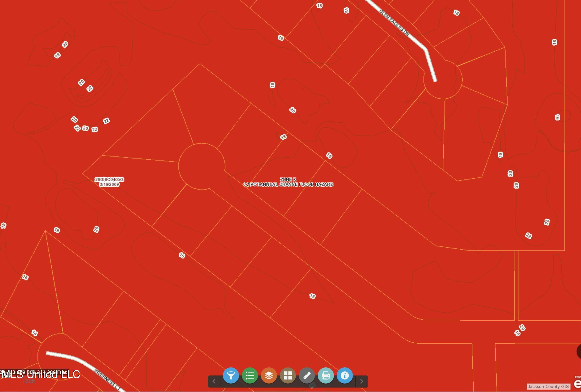This screenshot has height=392, width=581.
Task: Open the Print widget
Action: pos(326,375)
